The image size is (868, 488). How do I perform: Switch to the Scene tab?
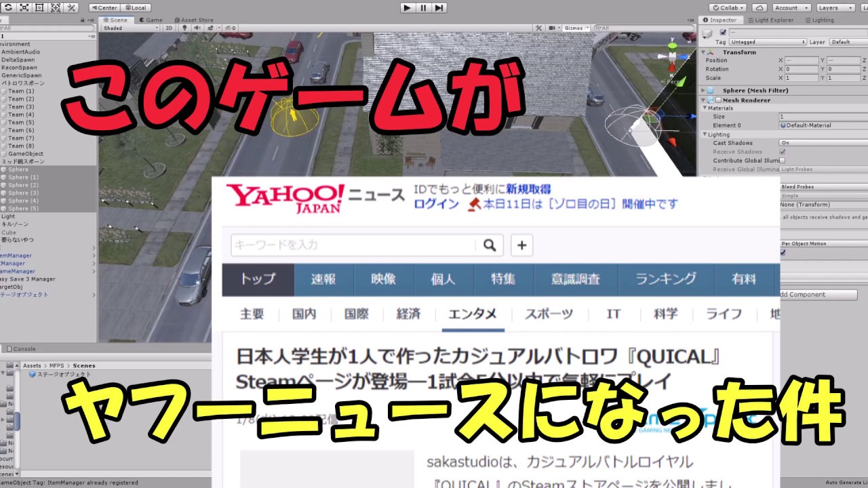click(x=116, y=20)
